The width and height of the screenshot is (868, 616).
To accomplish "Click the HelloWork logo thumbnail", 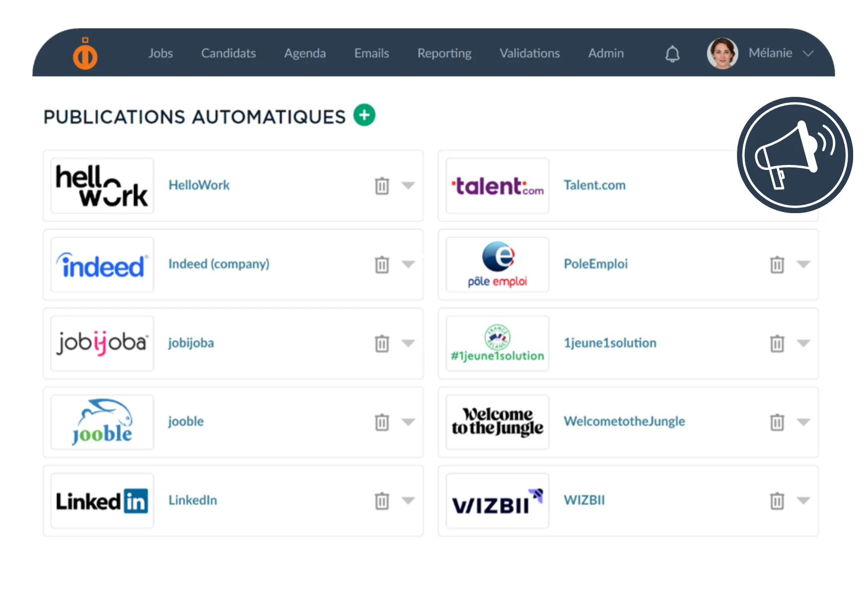I will (x=102, y=186).
